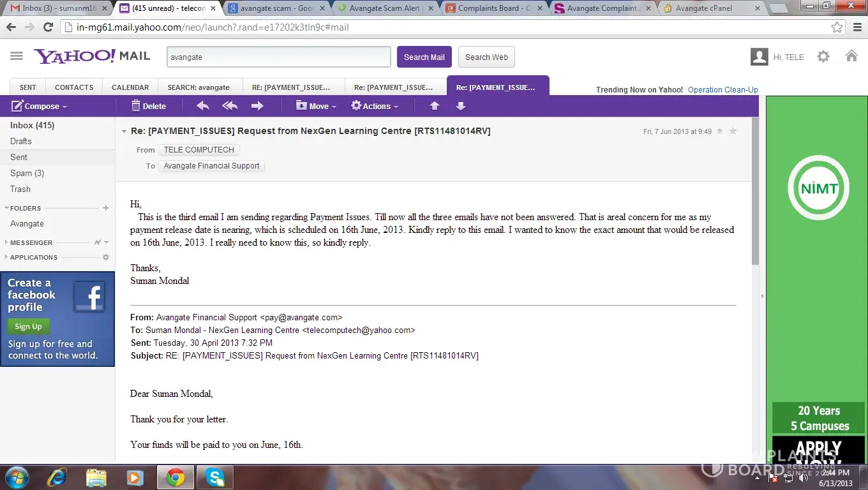Star this message in the email header
This screenshot has width=868, height=490.
(733, 131)
